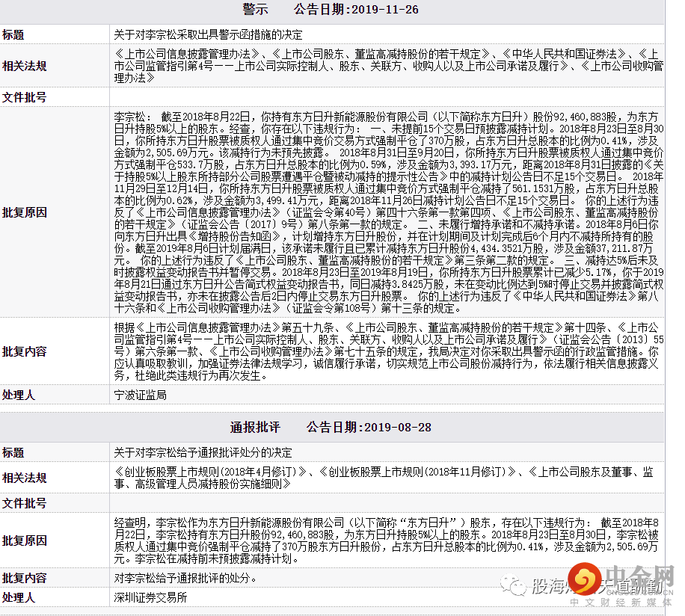Click the red 中金网 cloud logo
This screenshot has width=685, height=616.
pos(591,584)
